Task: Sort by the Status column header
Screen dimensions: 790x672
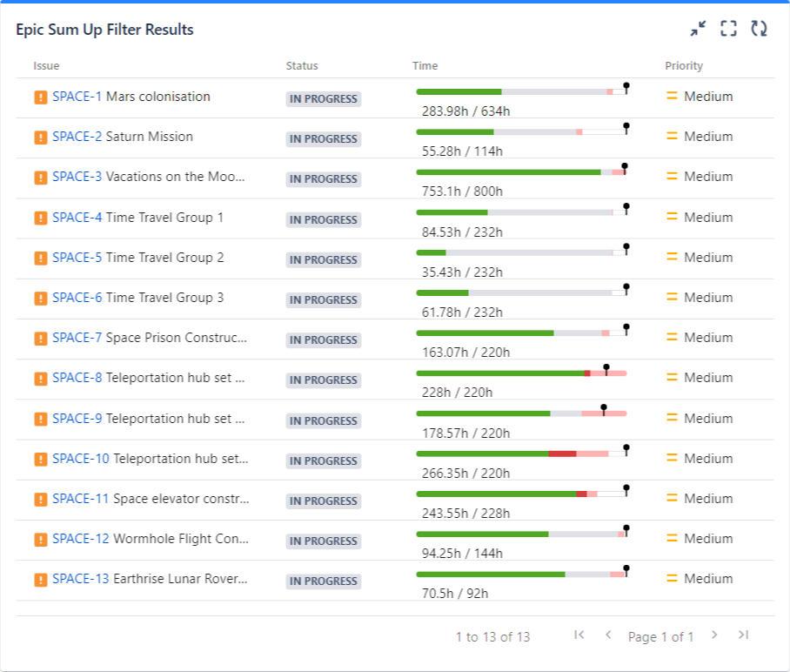Action: pos(302,66)
